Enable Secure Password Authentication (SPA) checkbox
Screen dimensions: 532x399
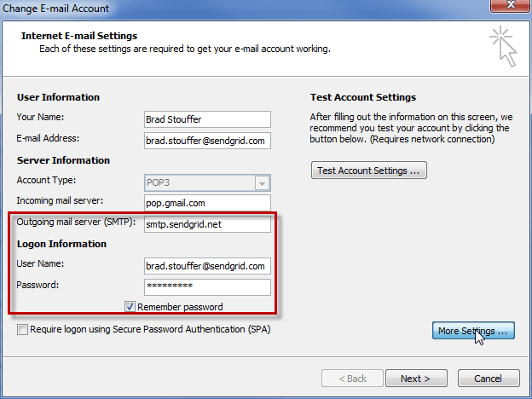coord(22,328)
